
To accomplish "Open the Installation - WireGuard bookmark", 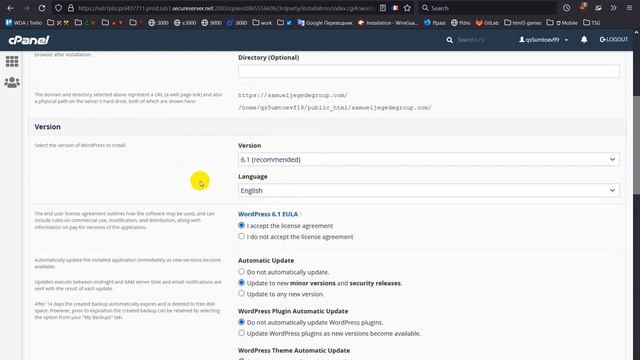I will tap(388, 23).
